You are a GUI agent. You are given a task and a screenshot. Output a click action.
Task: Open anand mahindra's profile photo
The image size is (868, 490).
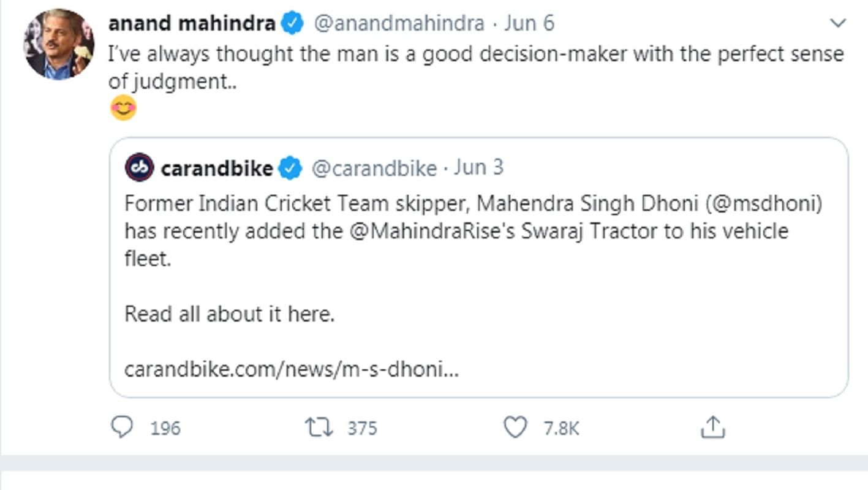click(59, 44)
